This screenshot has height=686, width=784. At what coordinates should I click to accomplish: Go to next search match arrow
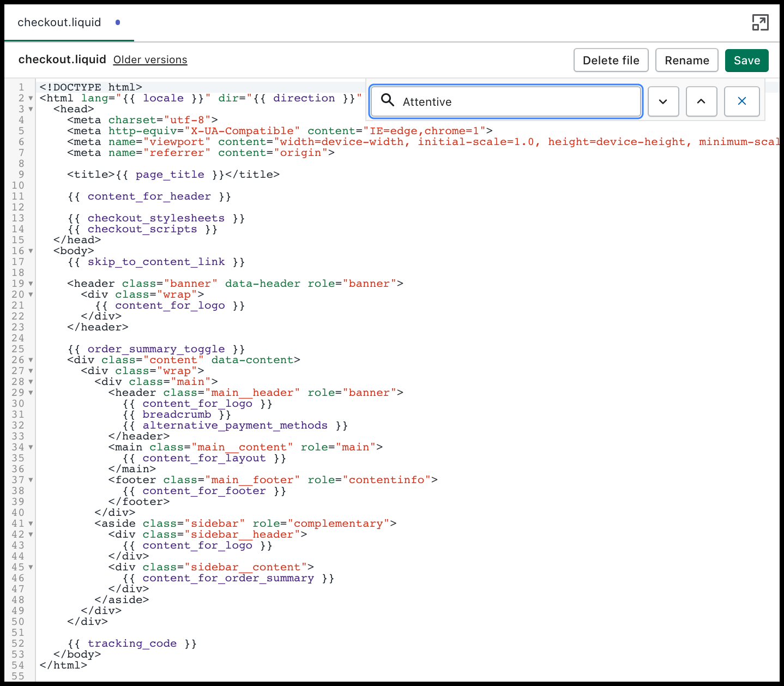click(x=663, y=101)
